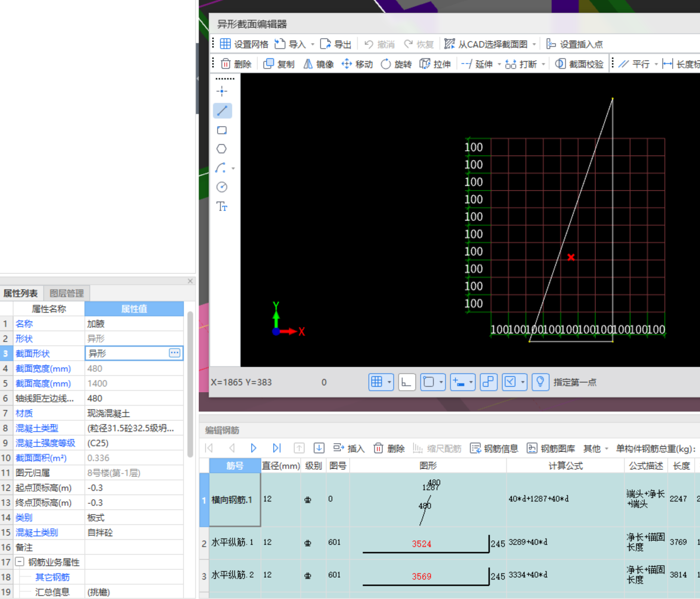Open 从CAD选择截面图 dropdown arrow
The width and height of the screenshot is (700, 599).
534,44
